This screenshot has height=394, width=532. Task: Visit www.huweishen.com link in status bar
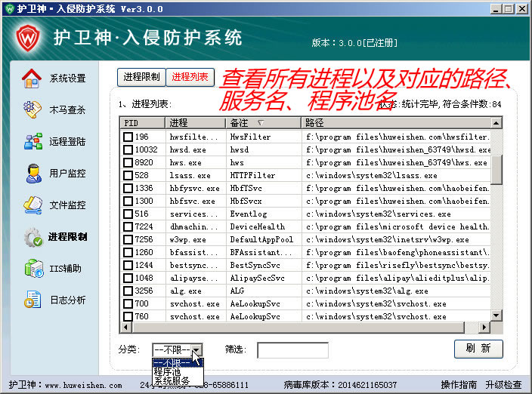(83, 385)
